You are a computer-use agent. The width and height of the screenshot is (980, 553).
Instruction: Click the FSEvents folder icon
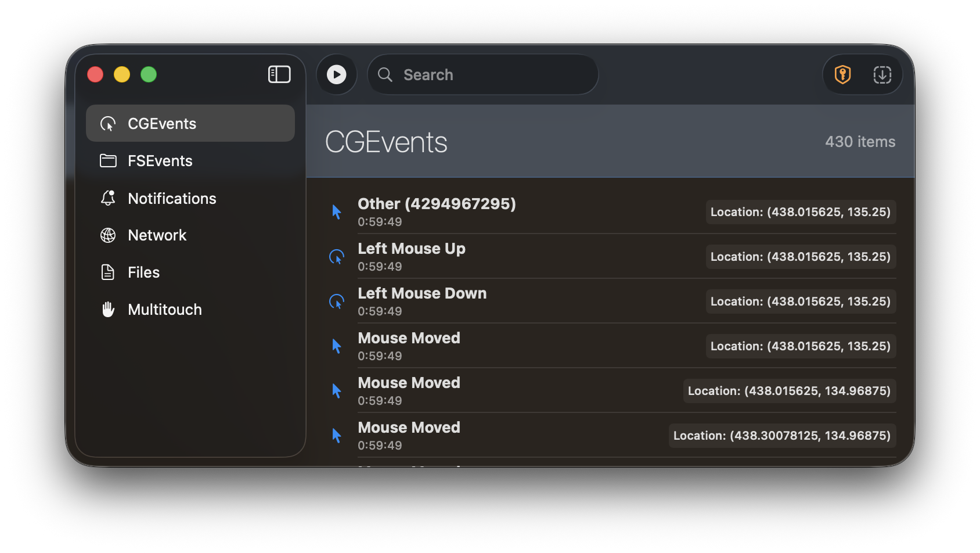[108, 161]
